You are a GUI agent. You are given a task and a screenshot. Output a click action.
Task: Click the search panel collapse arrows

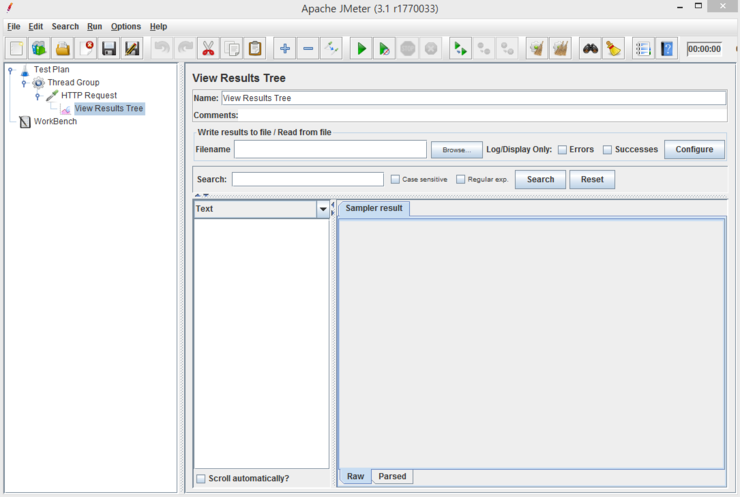pyautogui.click(x=202, y=195)
